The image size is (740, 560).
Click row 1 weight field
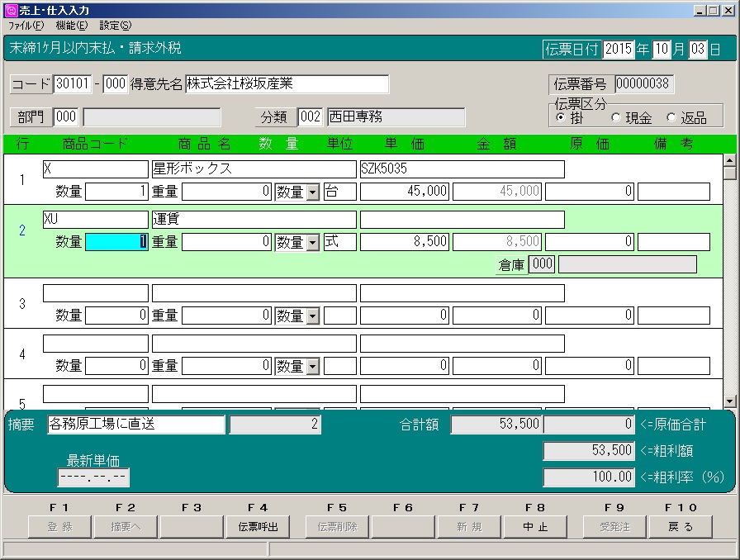click(226, 192)
